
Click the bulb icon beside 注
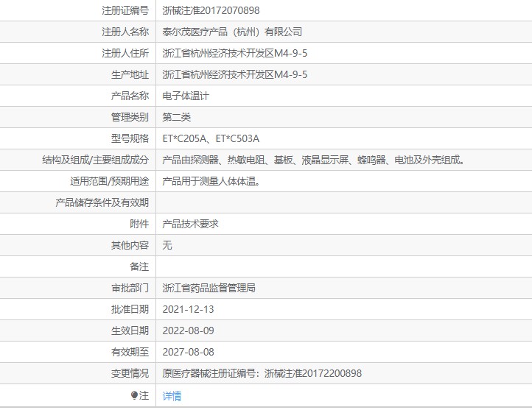(x=134, y=395)
